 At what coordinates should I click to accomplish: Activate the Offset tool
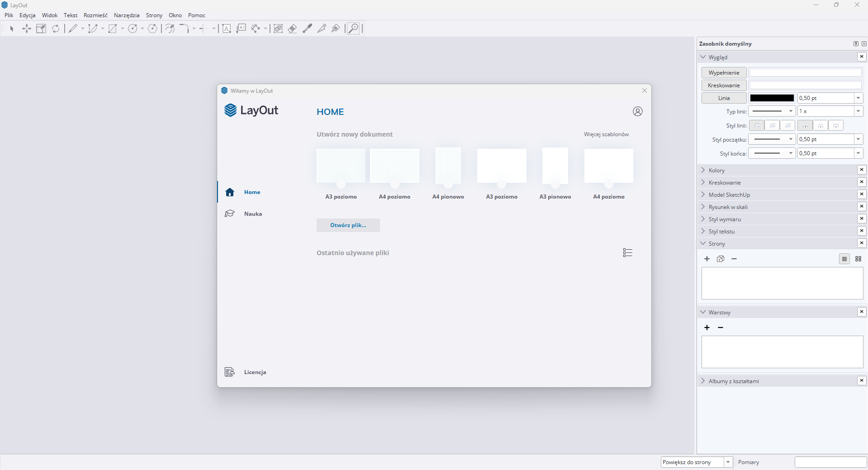click(x=170, y=28)
